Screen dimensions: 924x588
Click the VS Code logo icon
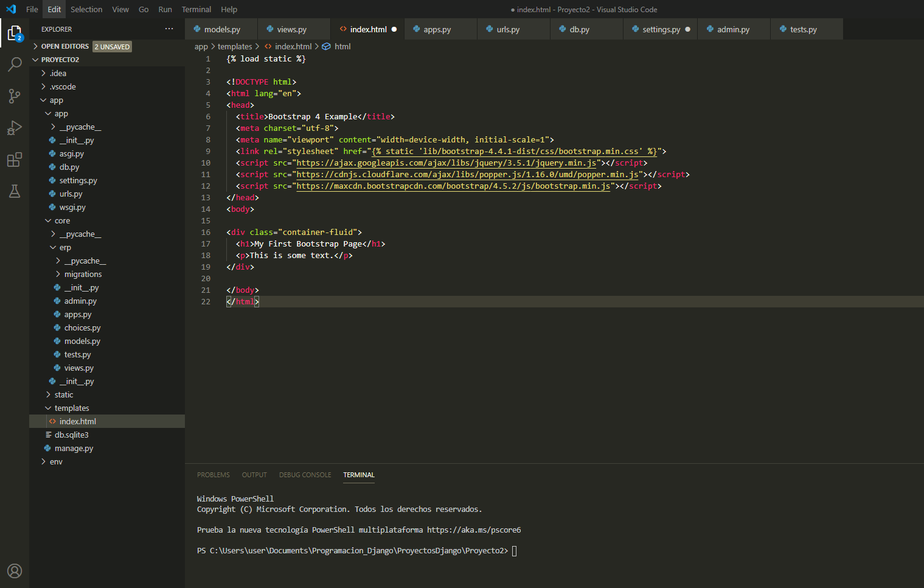tap(10, 9)
